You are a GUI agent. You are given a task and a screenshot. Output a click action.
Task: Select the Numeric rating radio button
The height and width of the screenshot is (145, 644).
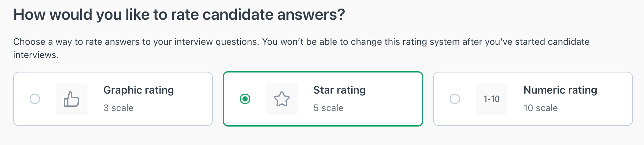(455, 99)
